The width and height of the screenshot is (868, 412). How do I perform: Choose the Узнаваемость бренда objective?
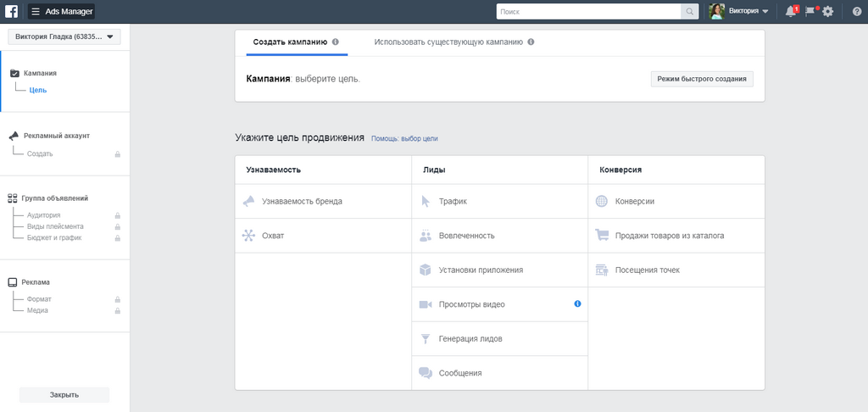point(323,202)
